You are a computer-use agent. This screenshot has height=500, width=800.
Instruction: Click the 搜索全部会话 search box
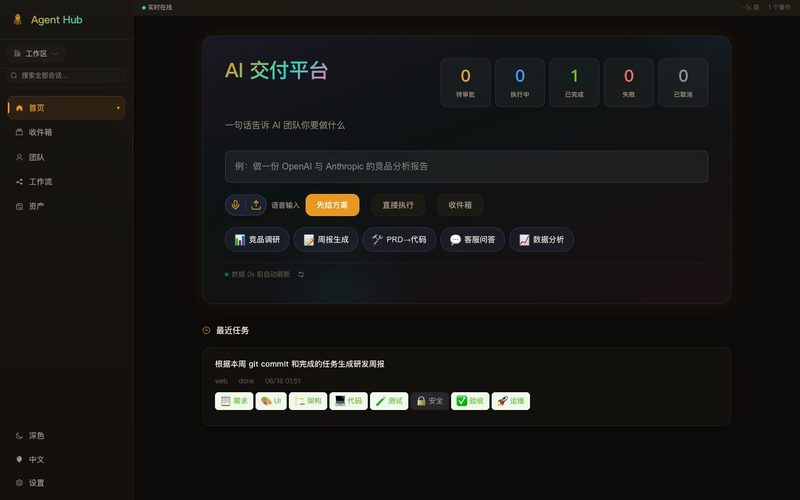coord(66,76)
